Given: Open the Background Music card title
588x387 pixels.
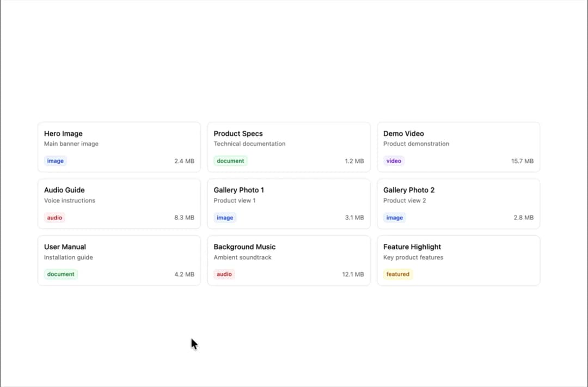Looking at the screenshot, I should [x=244, y=247].
